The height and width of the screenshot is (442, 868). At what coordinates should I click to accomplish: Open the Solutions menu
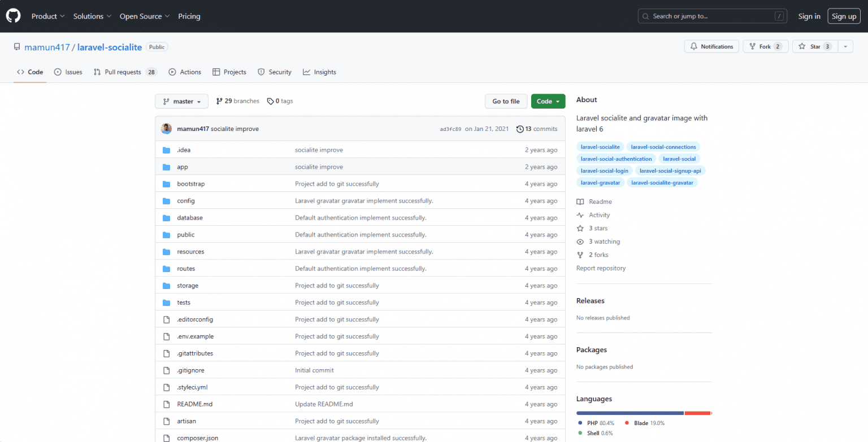[x=89, y=16]
